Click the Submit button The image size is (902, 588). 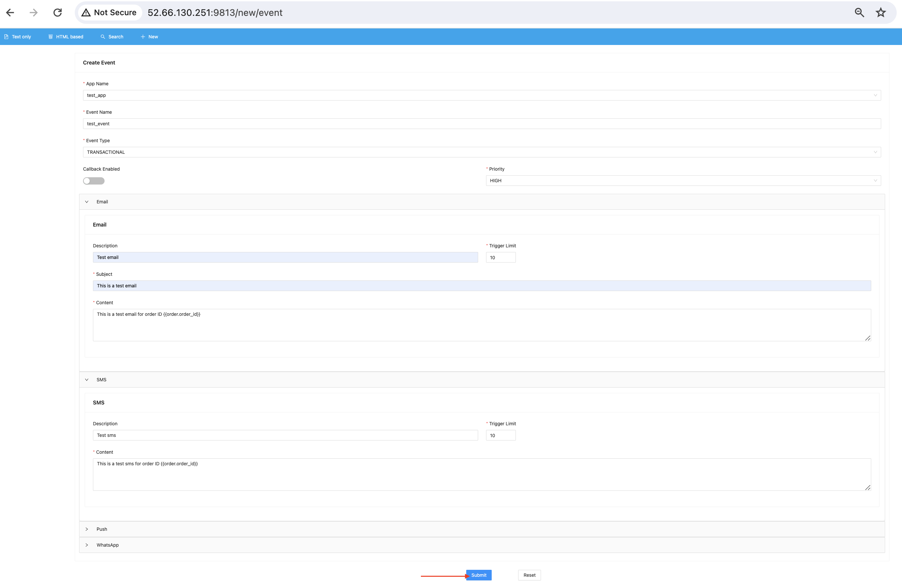[x=478, y=575]
